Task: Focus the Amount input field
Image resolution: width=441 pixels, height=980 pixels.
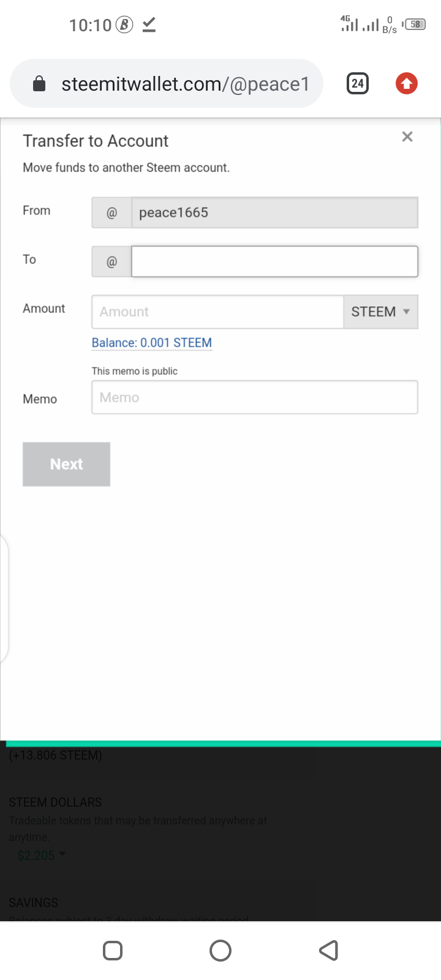Action: coord(217,312)
